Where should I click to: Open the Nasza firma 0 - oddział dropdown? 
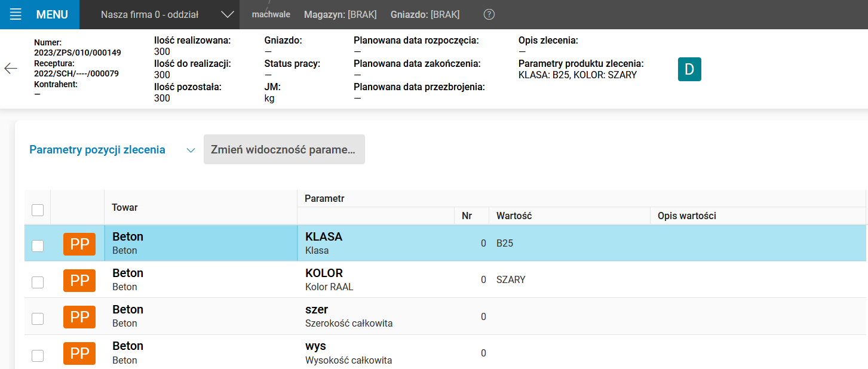pyautogui.click(x=158, y=14)
